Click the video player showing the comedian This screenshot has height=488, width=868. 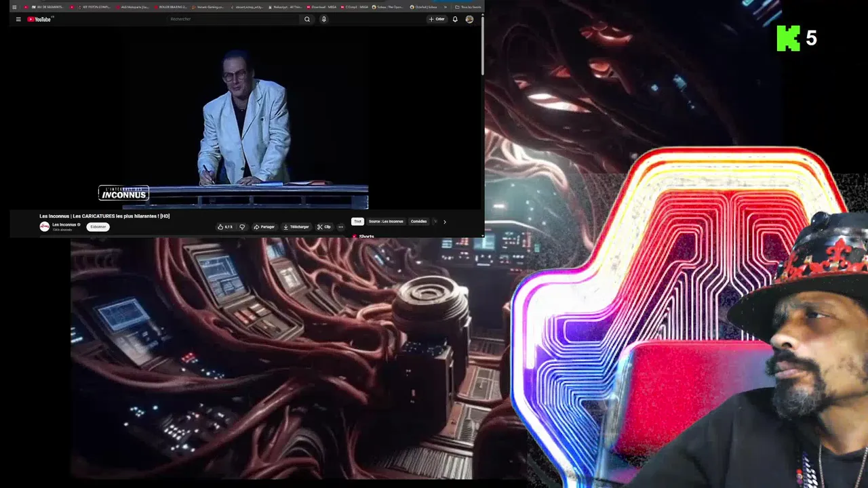(x=233, y=119)
